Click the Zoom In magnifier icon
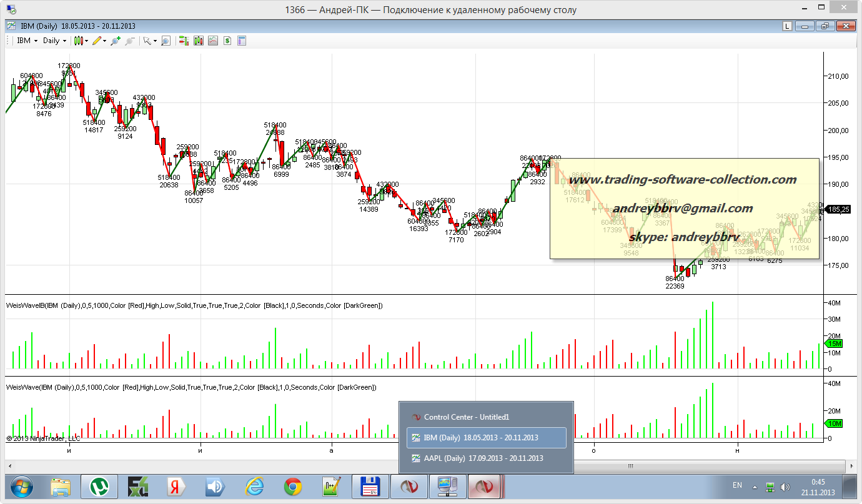 (116, 41)
